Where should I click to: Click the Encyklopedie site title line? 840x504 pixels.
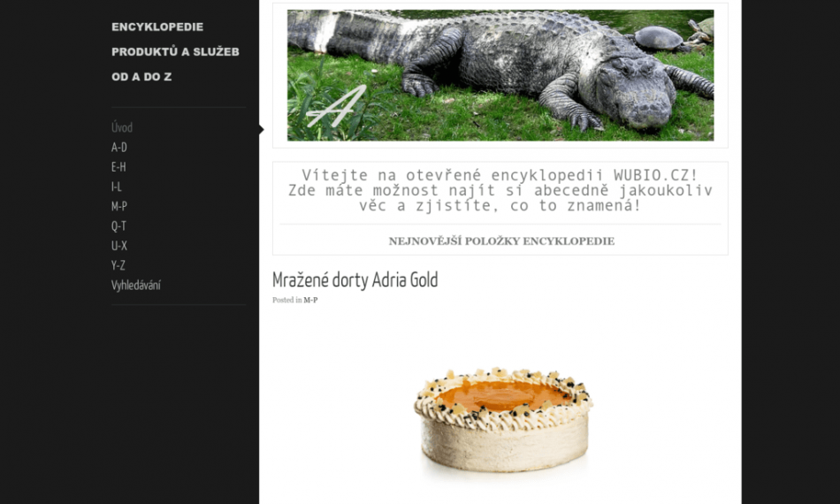point(157,27)
